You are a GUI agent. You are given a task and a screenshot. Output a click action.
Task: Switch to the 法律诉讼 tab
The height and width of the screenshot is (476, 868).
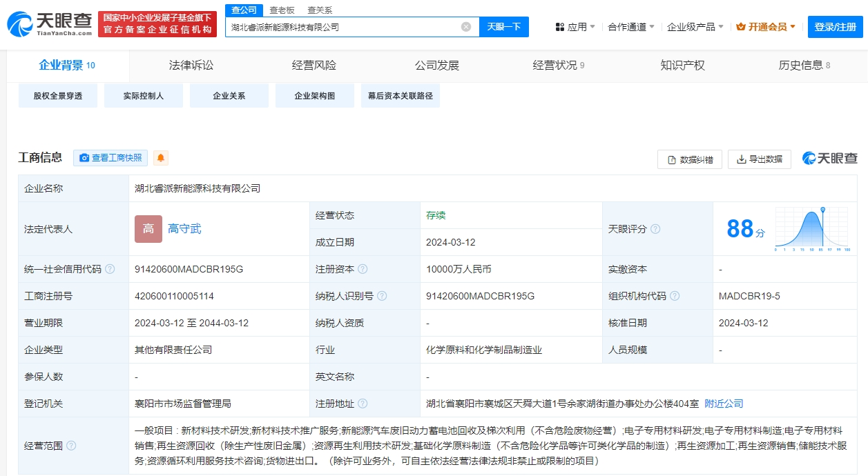pyautogui.click(x=191, y=66)
